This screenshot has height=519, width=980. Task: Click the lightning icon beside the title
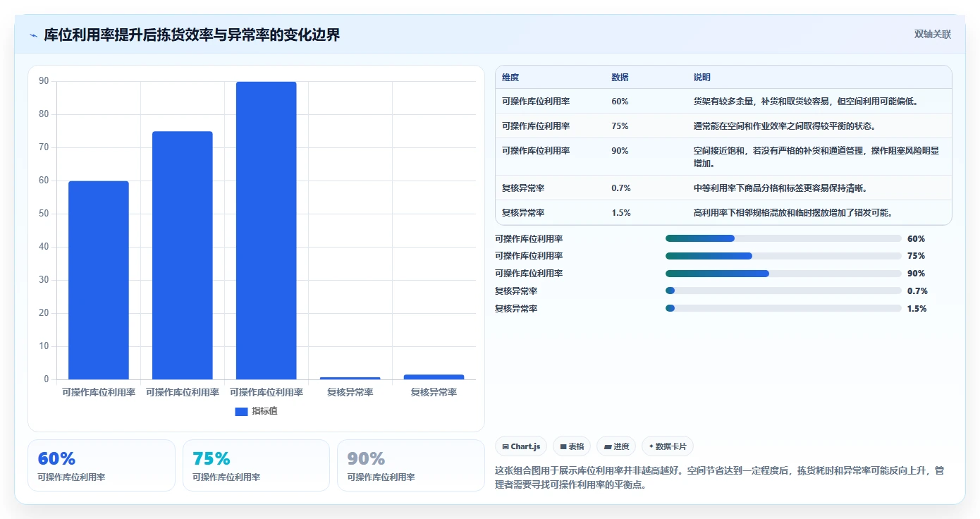coord(33,35)
